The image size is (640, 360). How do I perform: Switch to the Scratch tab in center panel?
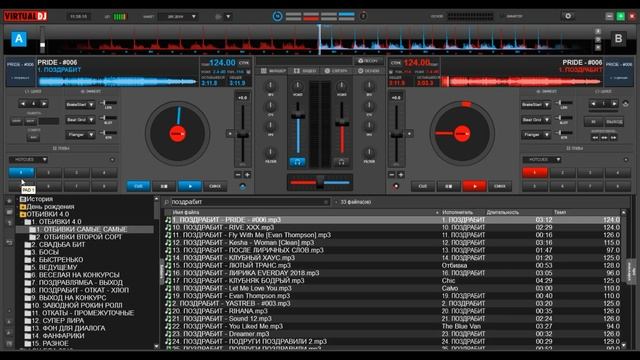tap(336, 71)
